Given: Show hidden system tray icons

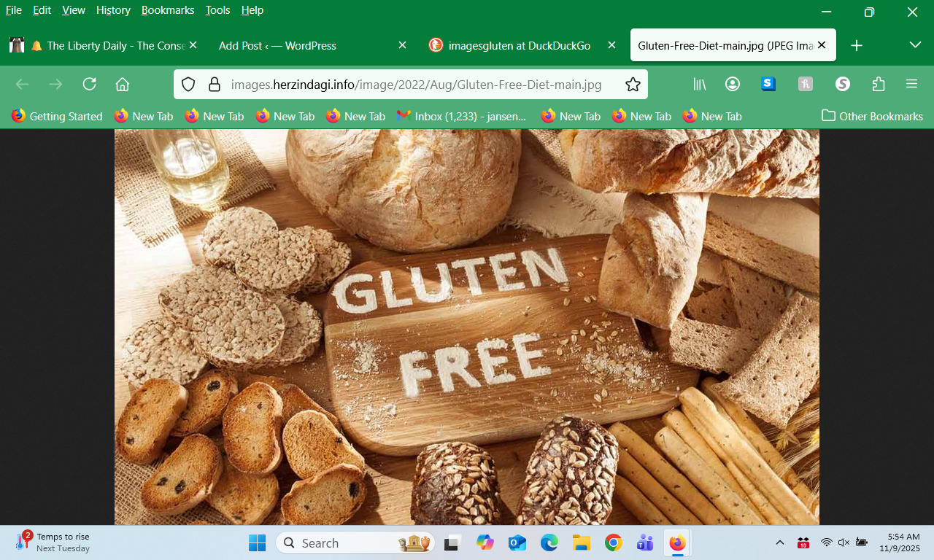Looking at the screenshot, I should (x=780, y=542).
